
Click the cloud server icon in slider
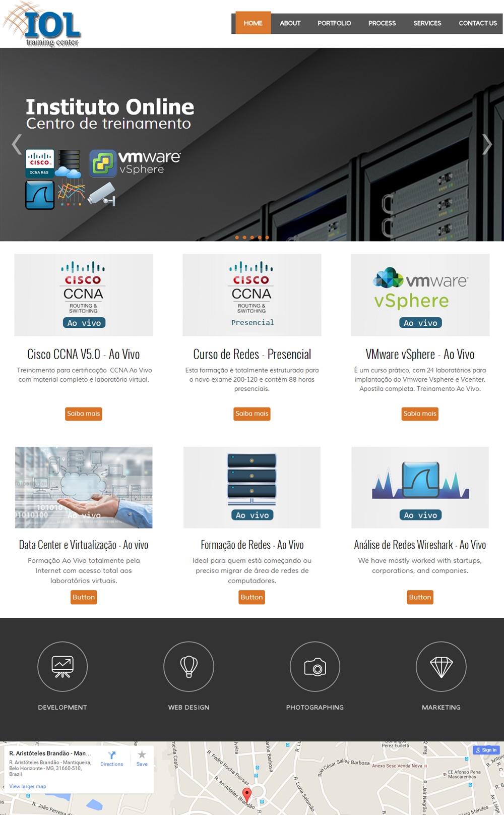click(69, 164)
